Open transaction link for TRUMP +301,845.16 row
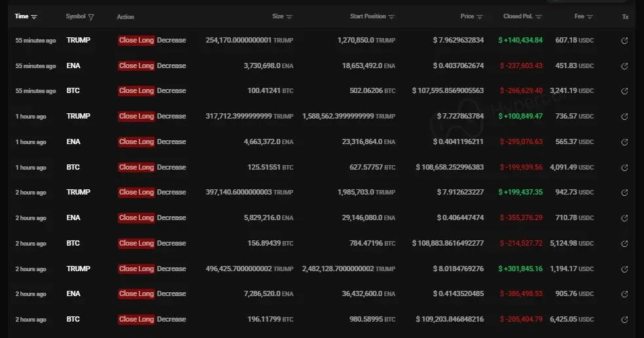This screenshot has height=338, width=644. [x=624, y=269]
